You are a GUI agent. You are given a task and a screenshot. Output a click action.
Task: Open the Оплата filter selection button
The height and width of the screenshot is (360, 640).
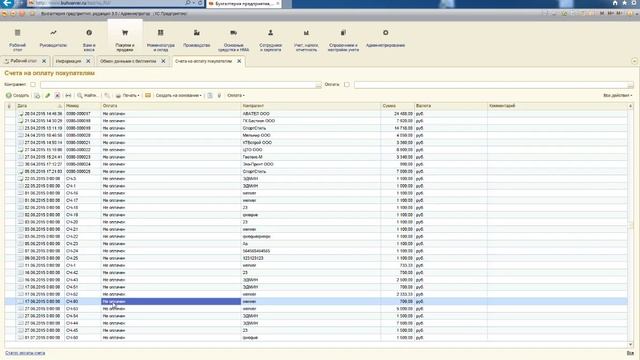click(x=630, y=85)
